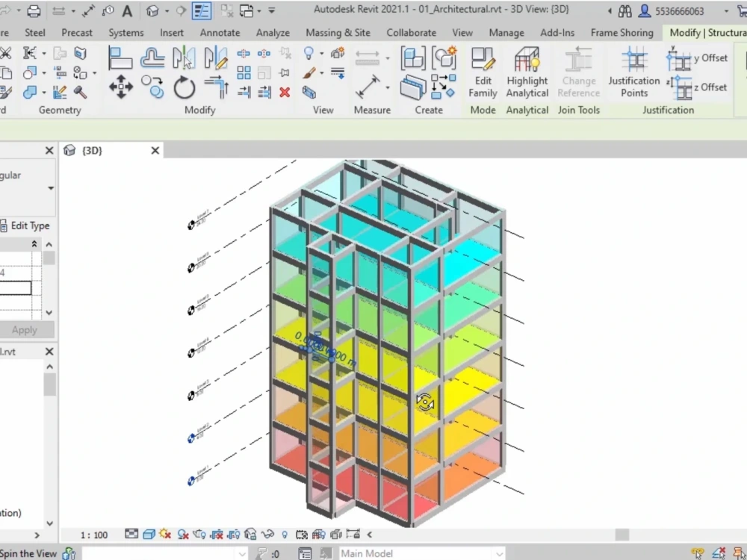The image size is (747, 560).
Task: Click Justification Points
Action: pyautogui.click(x=633, y=73)
